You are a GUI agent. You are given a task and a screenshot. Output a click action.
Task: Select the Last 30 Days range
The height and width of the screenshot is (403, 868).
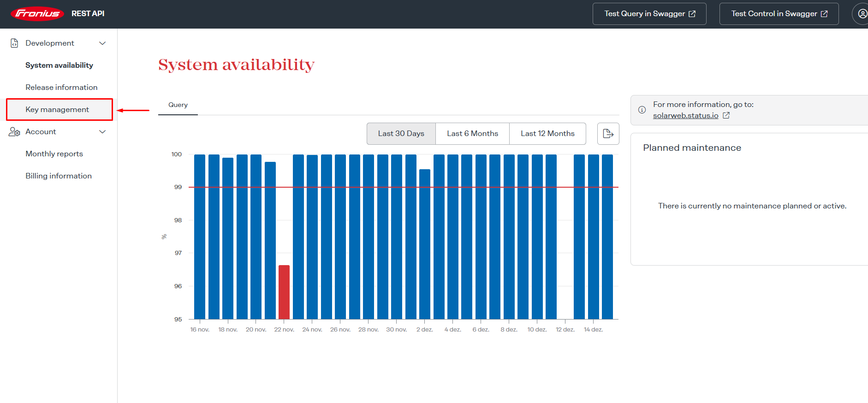point(401,134)
